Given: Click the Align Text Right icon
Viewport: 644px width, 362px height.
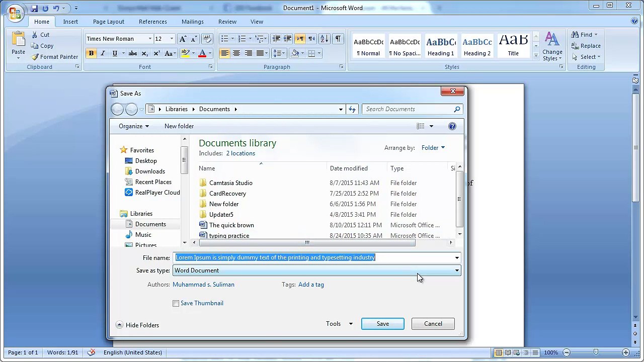Looking at the screenshot, I should coord(248,53).
